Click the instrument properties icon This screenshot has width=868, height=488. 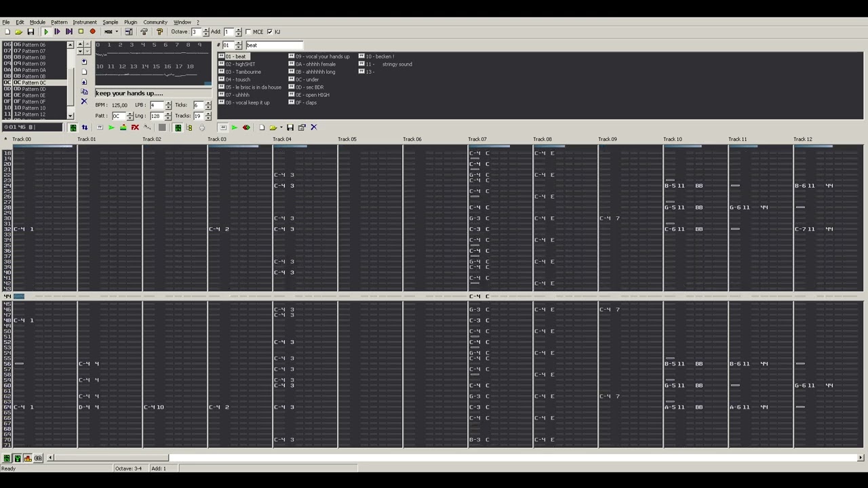click(302, 127)
